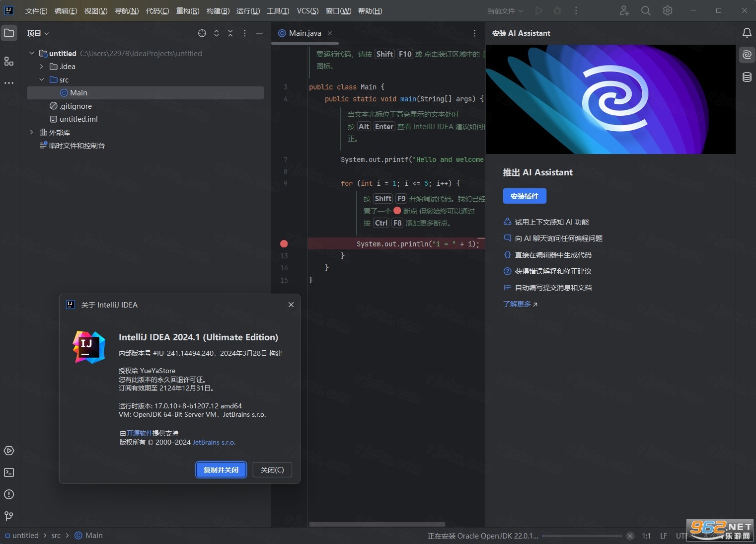Expand the .idea folder
756x544 pixels.
click(42, 67)
